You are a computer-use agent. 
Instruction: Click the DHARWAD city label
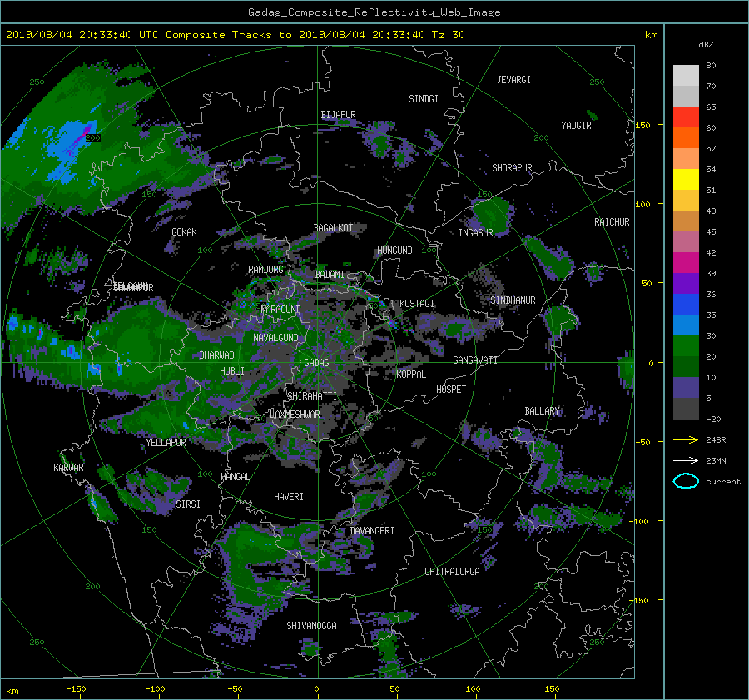(217, 355)
